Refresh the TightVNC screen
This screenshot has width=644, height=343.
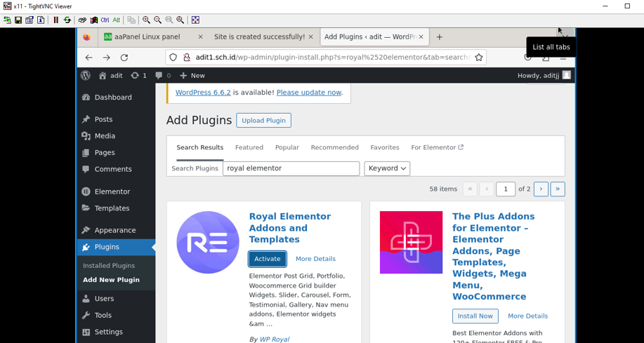coord(67,20)
